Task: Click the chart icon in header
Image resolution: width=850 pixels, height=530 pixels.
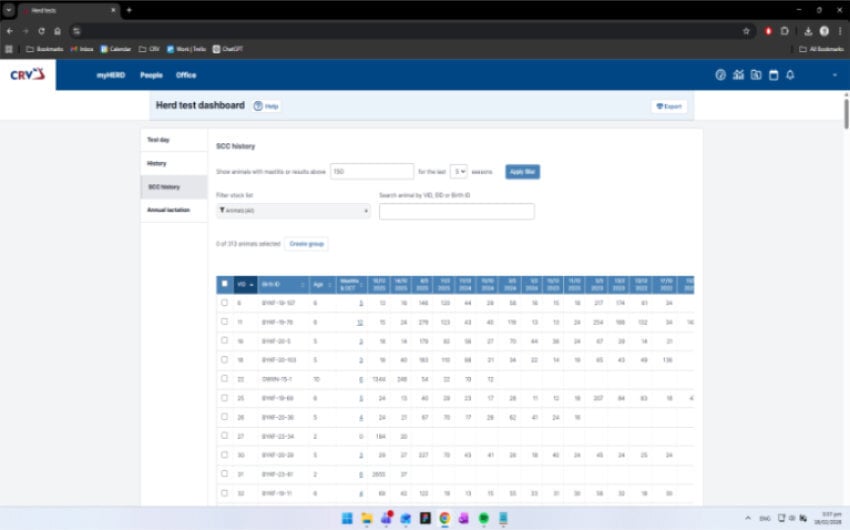Action: tap(738, 75)
